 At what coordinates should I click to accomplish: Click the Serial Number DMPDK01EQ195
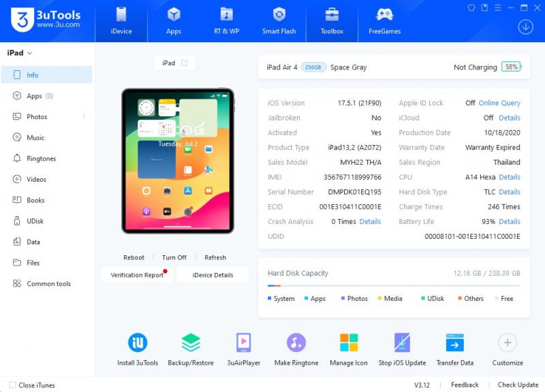click(354, 192)
